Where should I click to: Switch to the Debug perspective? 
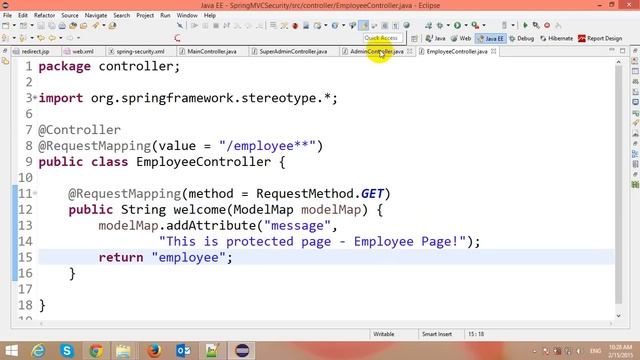point(521,38)
